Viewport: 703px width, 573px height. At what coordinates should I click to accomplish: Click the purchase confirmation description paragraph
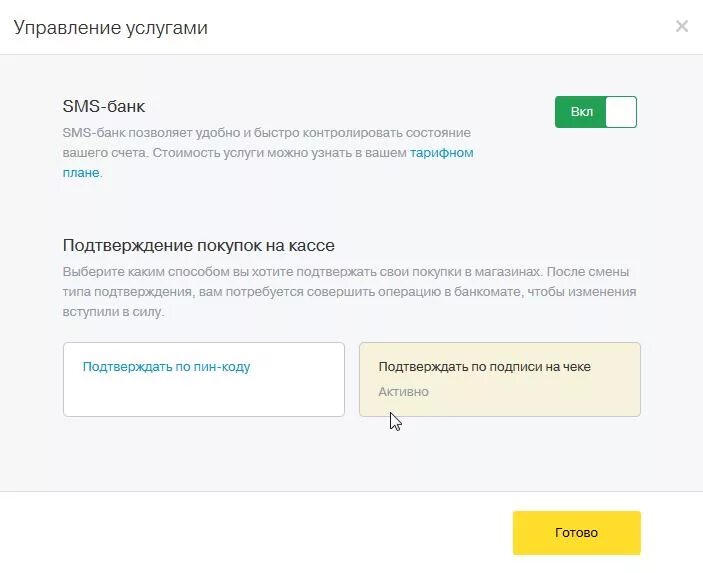(340, 291)
